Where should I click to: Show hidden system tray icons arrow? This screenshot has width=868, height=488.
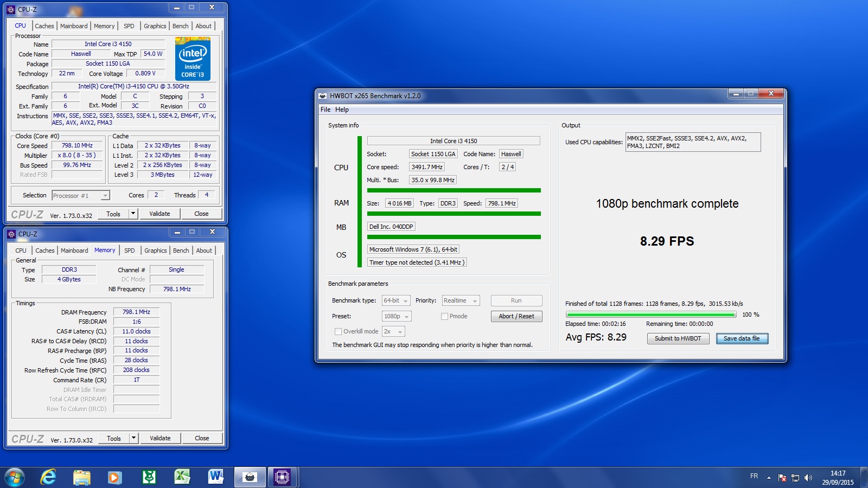click(769, 478)
